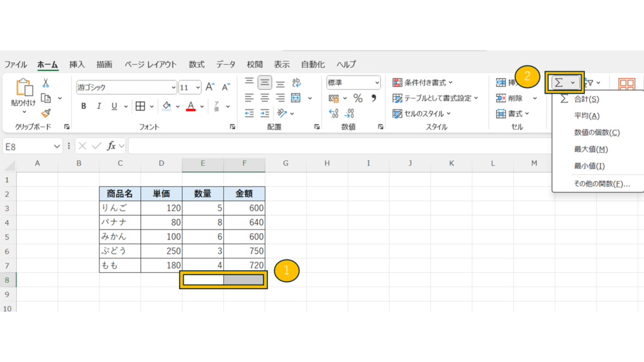
Task: Click the Percent Style icon
Action: click(x=358, y=98)
